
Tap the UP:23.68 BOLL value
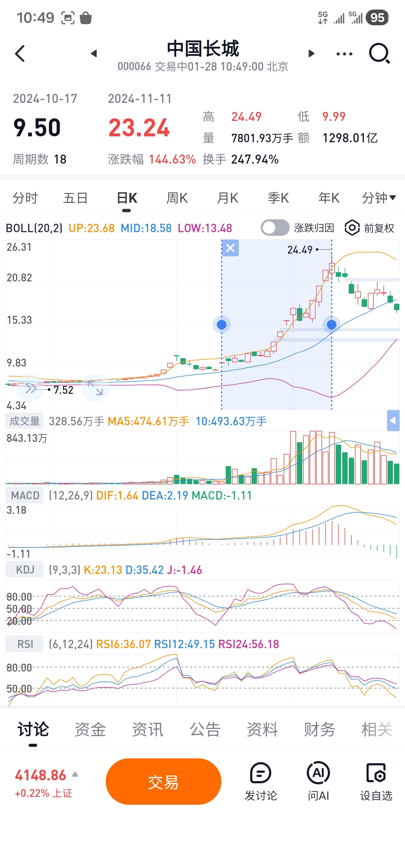91,228
